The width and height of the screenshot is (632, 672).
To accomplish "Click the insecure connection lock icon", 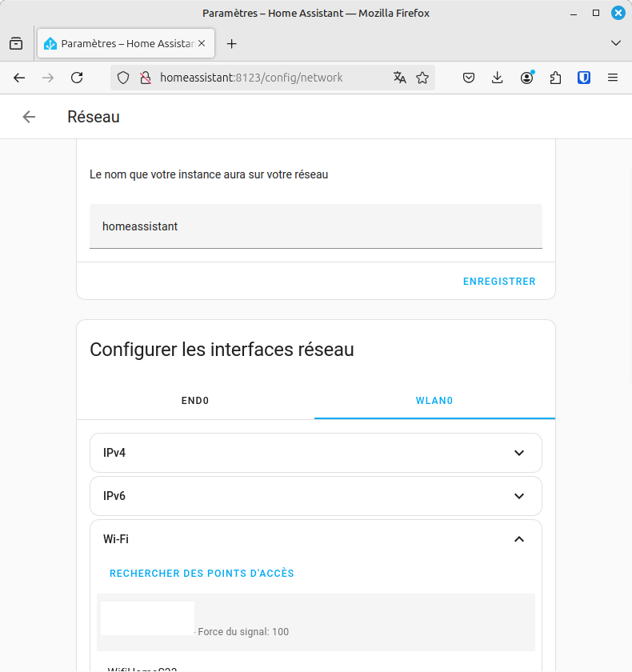I will [x=146, y=78].
